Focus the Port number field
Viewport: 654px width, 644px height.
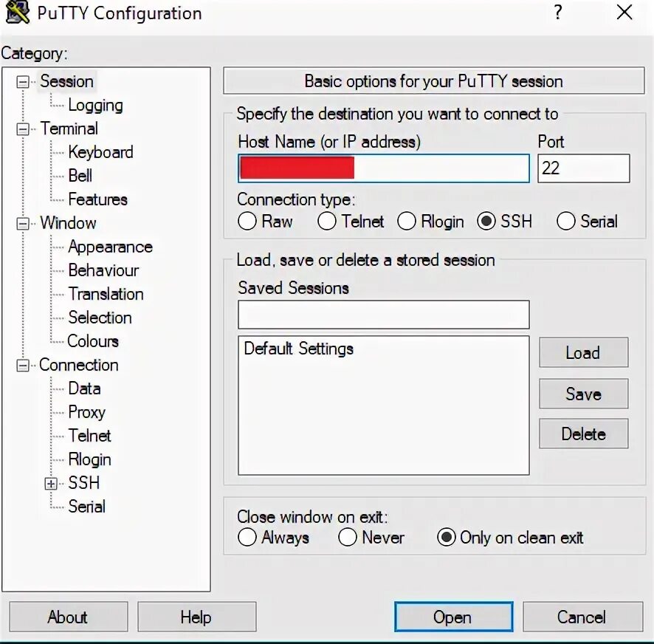click(x=584, y=168)
